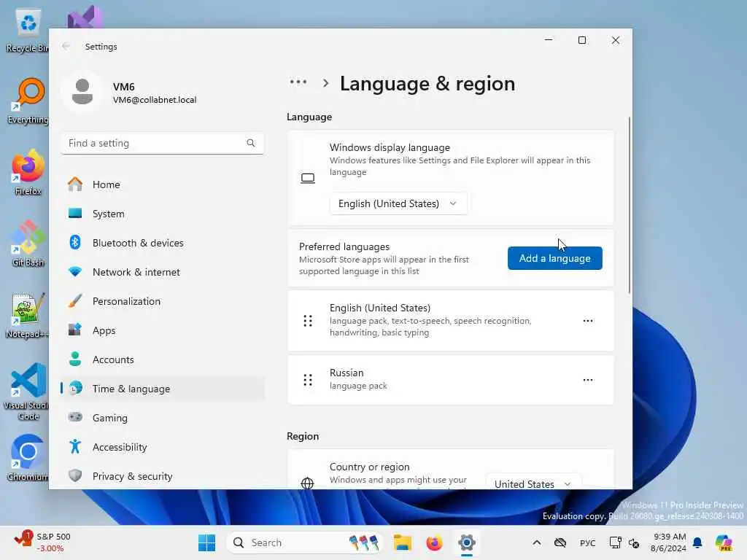The height and width of the screenshot is (560, 747).
Task: Click the Recycle Bin desktop icon
Action: click(27, 31)
